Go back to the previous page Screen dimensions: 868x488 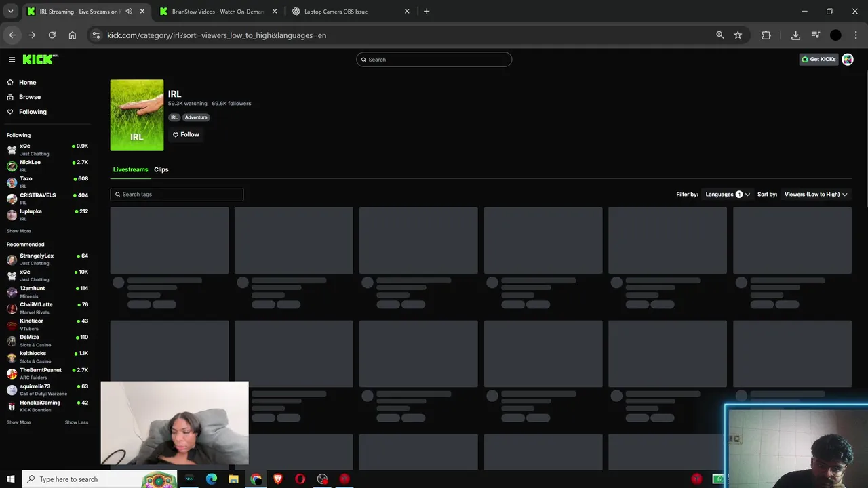tap(12, 35)
